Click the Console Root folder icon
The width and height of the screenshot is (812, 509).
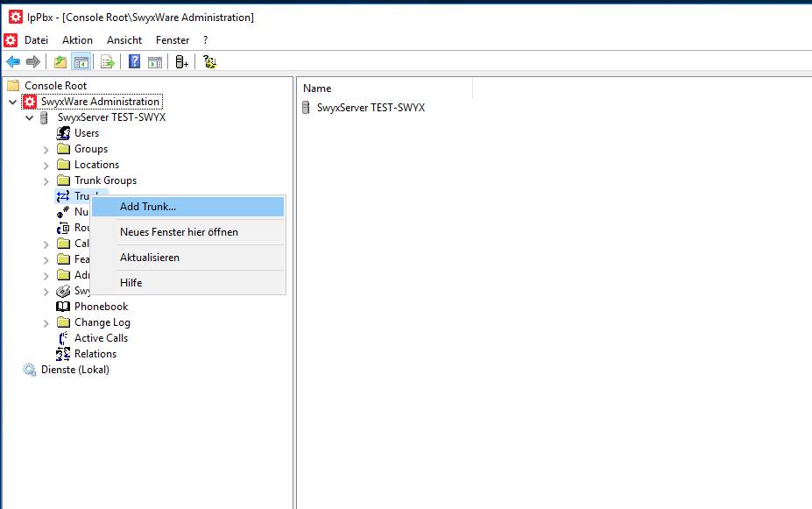click(13, 86)
